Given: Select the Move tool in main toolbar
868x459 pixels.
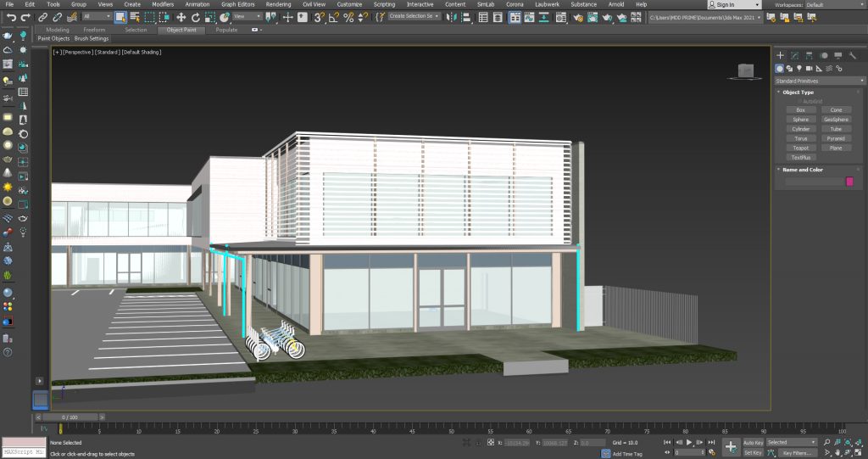Looking at the screenshot, I should click(x=181, y=17).
